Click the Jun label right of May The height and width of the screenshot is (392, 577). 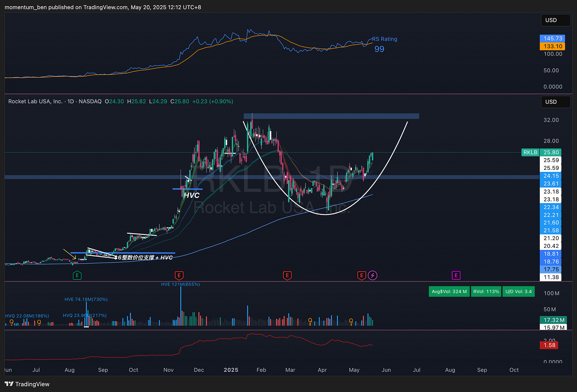[386, 370]
